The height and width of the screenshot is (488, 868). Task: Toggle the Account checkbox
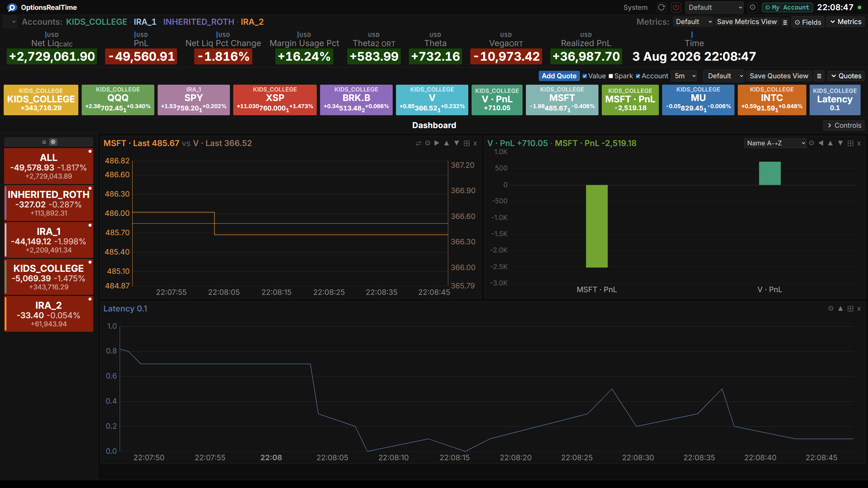pyautogui.click(x=638, y=76)
